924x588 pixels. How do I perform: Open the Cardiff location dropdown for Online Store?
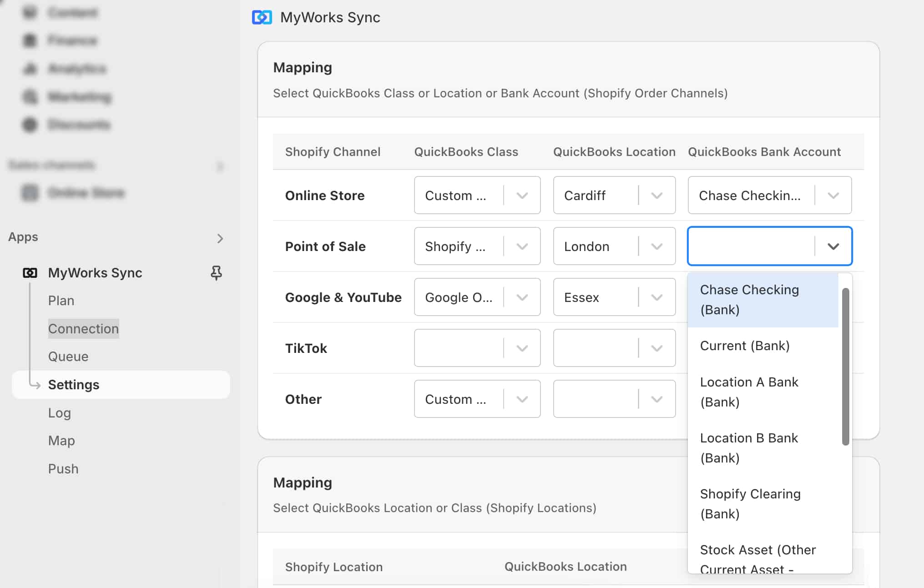[657, 195]
